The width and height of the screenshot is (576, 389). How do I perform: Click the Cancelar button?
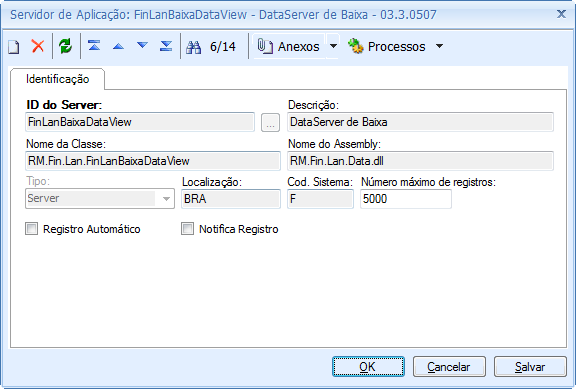click(x=449, y=367)
